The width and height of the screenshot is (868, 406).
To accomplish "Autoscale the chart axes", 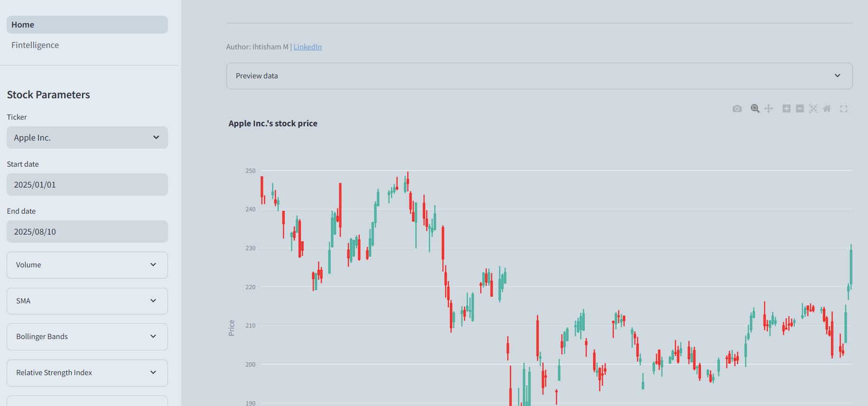I will pyautogui.click(x=813, y=109).
